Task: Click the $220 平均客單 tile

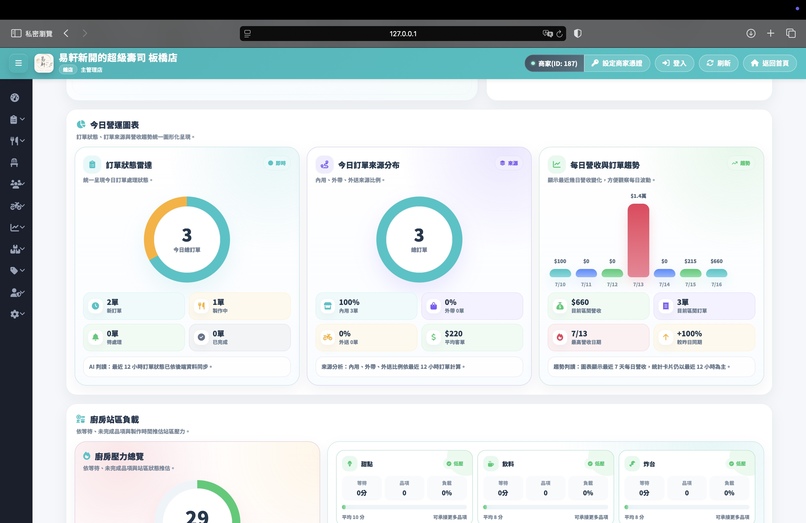Action: point(472,337)
